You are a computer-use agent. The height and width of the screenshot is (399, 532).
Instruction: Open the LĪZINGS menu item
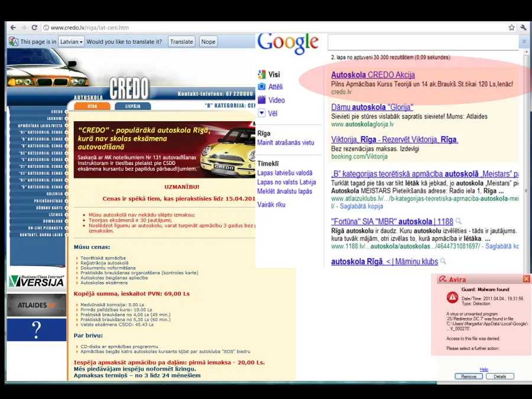coord(56,215)
